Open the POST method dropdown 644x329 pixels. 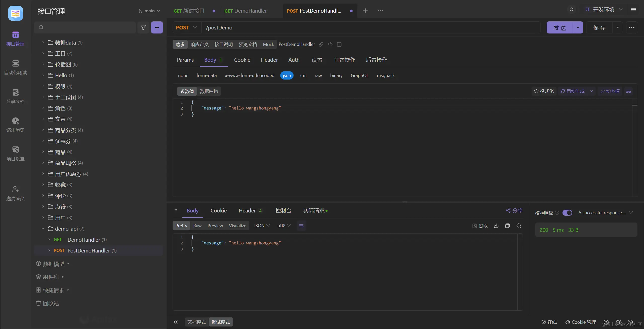pos(186,27)
